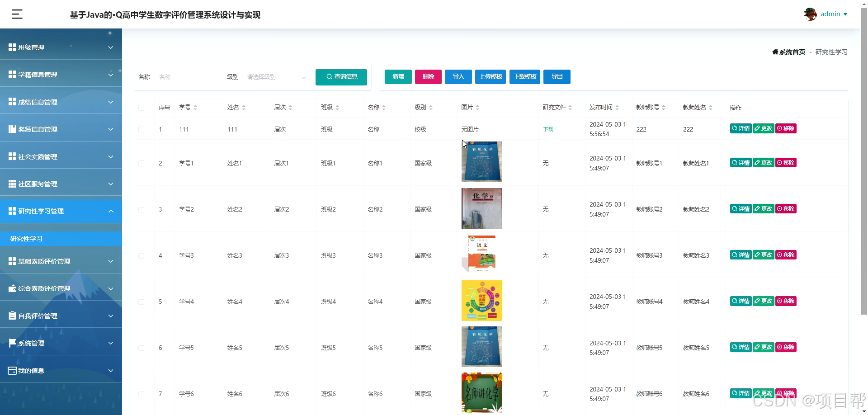868x415 pixels.
Task: Click the 自我评价管理 clipboard icon
Action: (12, 316)
